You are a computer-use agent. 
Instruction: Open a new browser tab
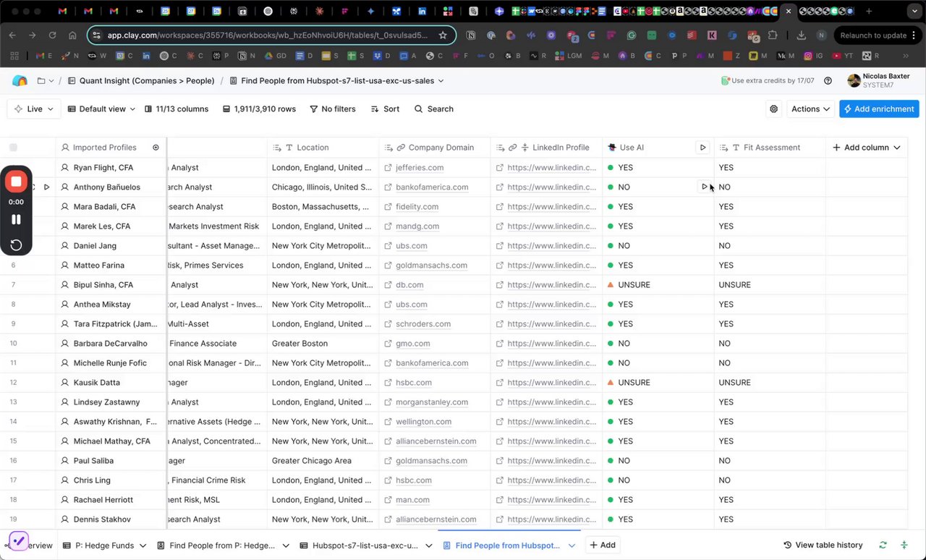pos(868,12)
